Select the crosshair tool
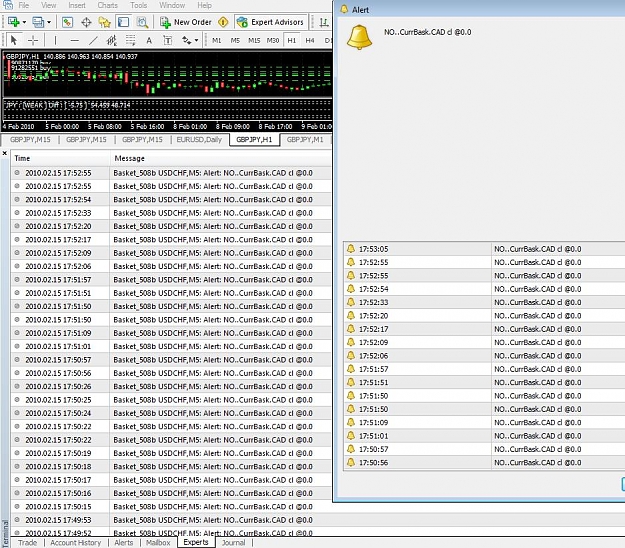Image resolution: width=625 pixels, height=548 pixels. (33, 40)
